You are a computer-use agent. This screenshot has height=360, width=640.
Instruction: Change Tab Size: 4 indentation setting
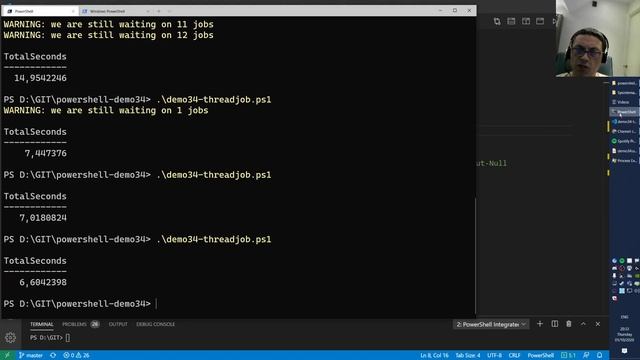[468, 355]
